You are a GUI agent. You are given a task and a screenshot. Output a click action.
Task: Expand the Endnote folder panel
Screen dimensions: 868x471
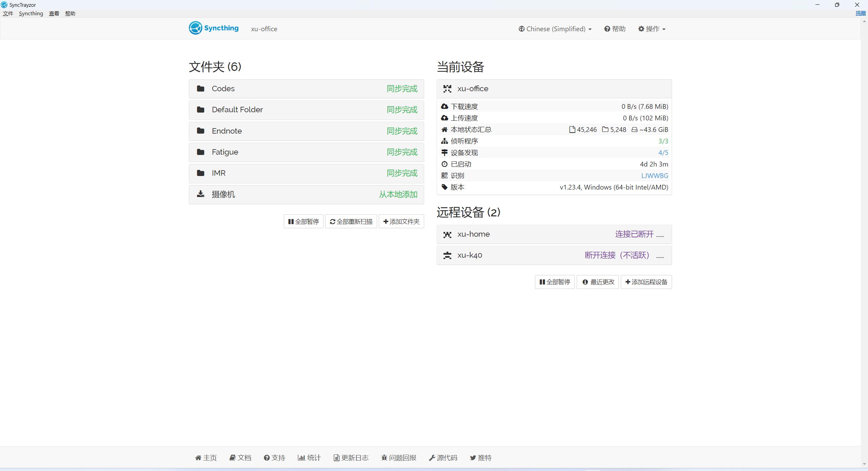[307, 131]
